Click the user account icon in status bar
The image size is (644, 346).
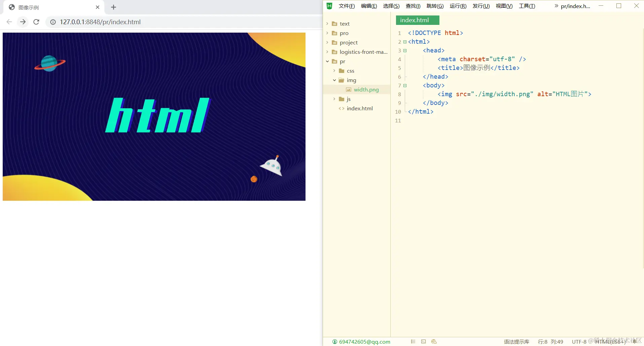click(x=334, y=342)
